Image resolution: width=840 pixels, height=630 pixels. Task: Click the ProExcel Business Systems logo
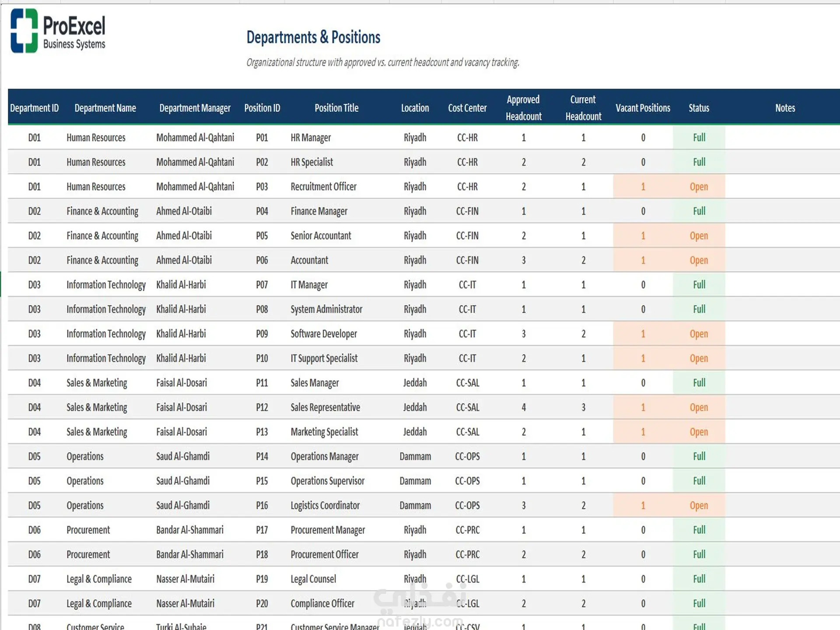pyautogui.click(x=58, y=31)
